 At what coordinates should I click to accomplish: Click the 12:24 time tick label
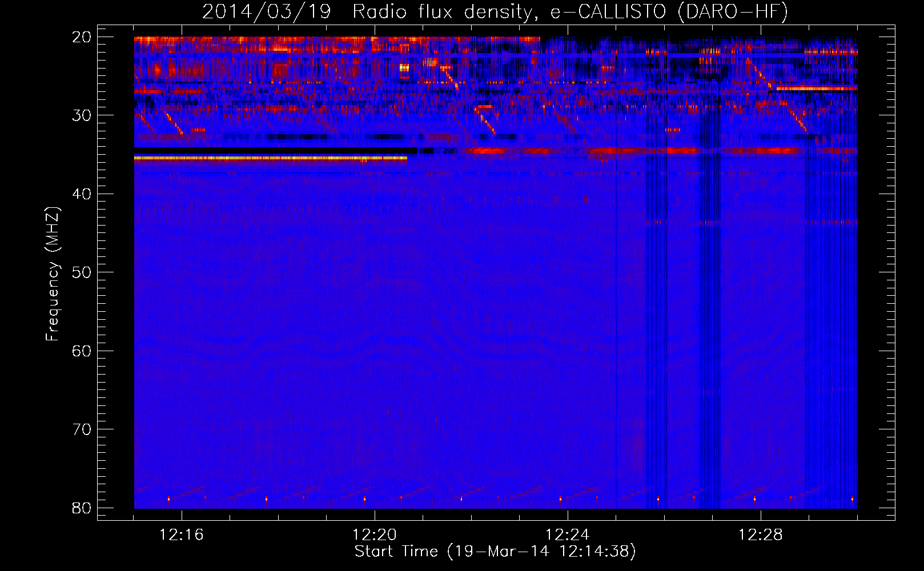pyautogui.click(x=568, y=535)
